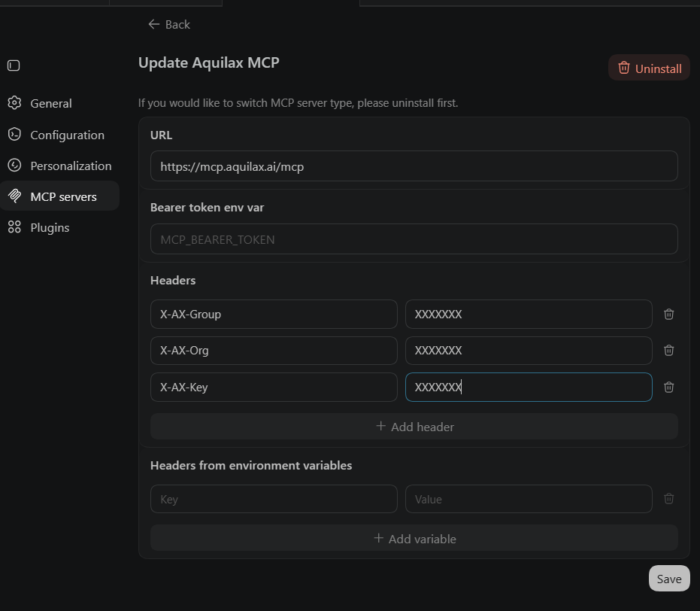The height and width of the screenshot is (611, 700).
Task: Focus the environment variable Key field
Action: [274, 499]
